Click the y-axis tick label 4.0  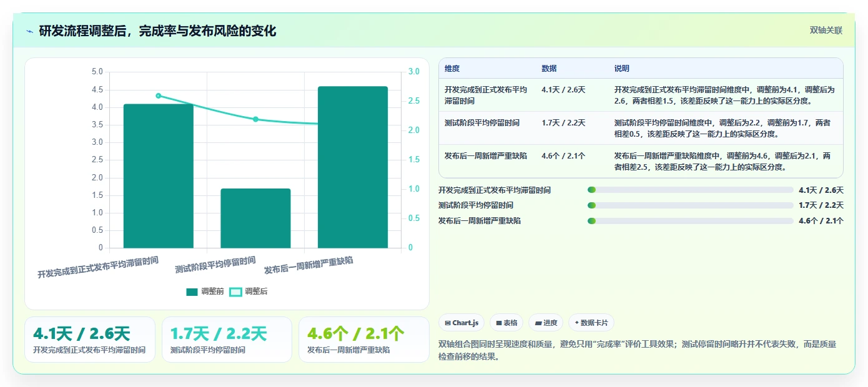pyautogui.click(x=97, y=107)
